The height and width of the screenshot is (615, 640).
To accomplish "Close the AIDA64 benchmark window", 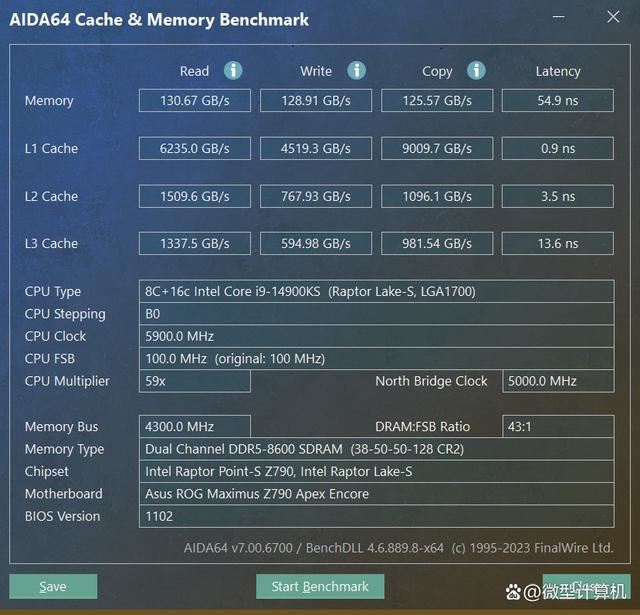I will pyautogui.click(x=612, y=17).
